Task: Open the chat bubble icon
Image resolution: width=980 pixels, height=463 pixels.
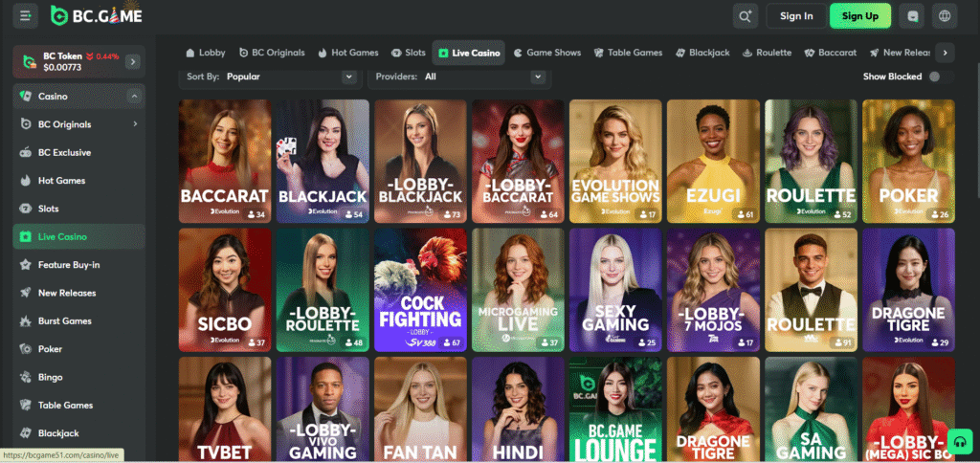Action: pos(913,16)
